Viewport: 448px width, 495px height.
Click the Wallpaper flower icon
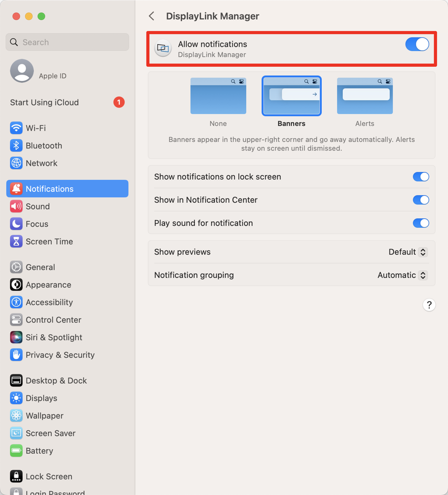(x=16, y=416)
